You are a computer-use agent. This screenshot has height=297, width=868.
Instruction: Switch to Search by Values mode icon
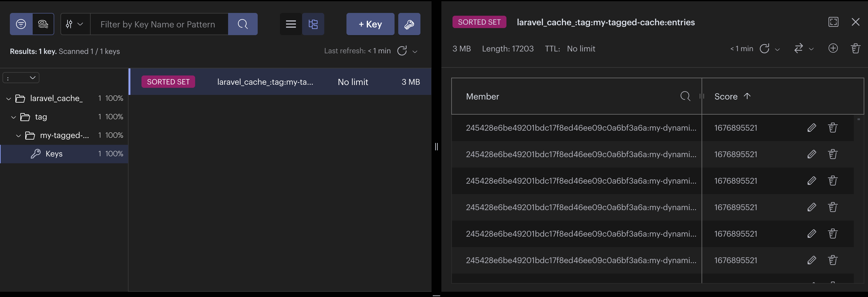[x=43, y=24]
